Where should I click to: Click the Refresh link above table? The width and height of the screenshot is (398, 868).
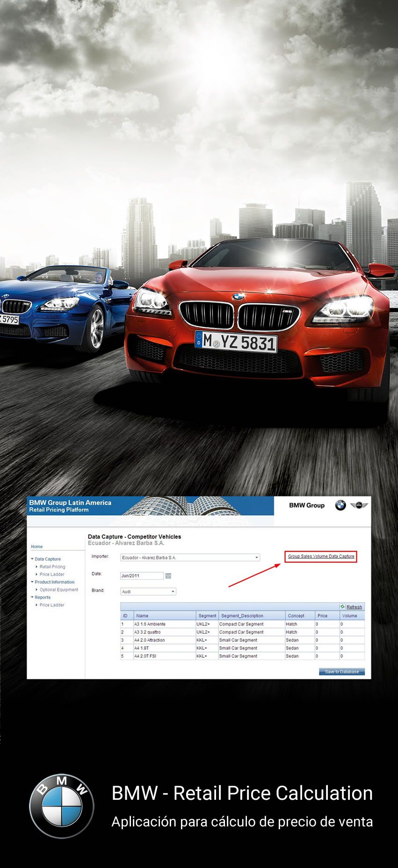(354, 607)
